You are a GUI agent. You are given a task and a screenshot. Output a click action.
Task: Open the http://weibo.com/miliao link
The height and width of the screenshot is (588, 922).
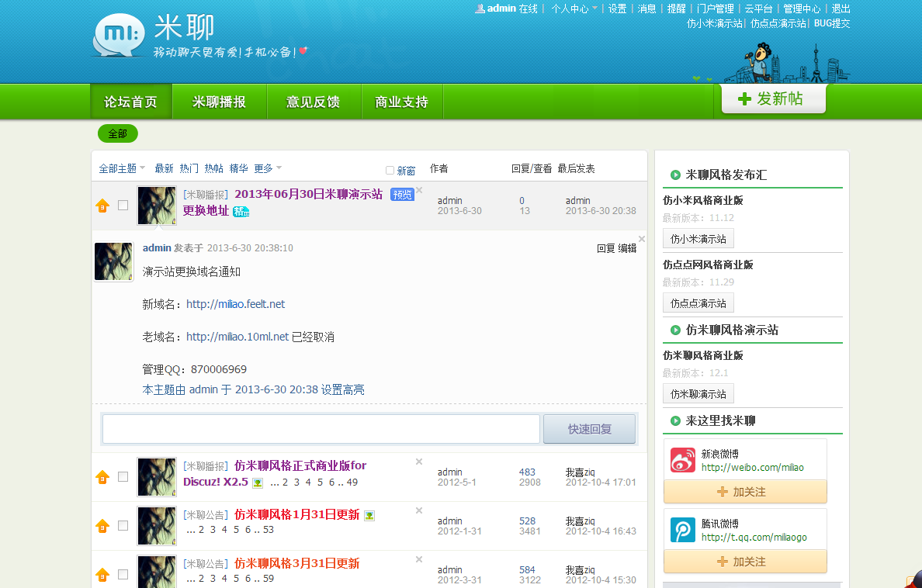point(753,468)
